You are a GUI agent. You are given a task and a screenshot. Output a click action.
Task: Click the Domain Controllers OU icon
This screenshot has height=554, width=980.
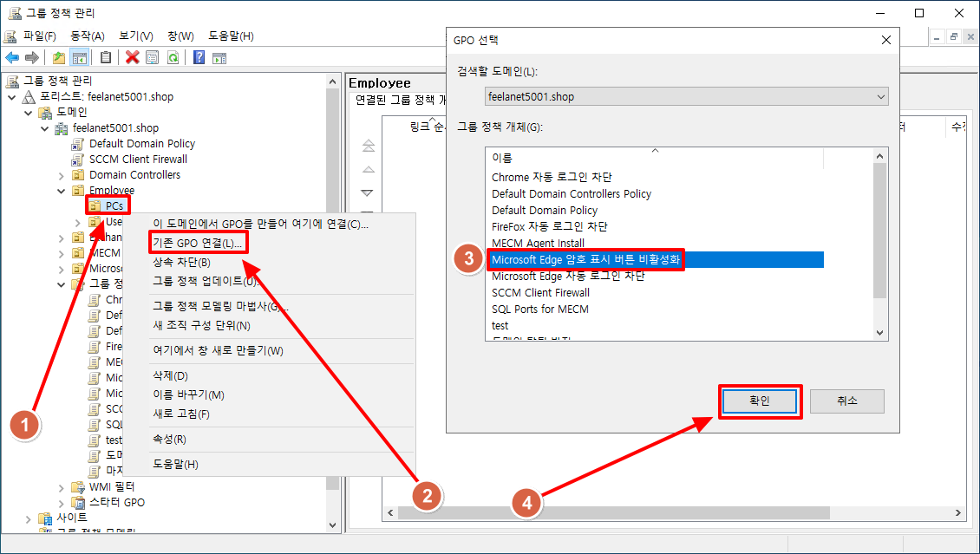(x=77, y=175)
